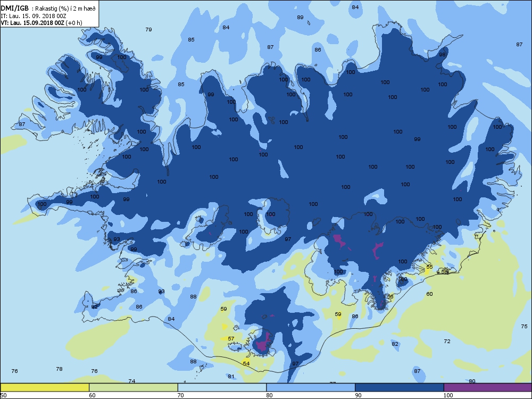Click the humidity value 98 on the map
532x399 pixels.
[x=443, y=55]
